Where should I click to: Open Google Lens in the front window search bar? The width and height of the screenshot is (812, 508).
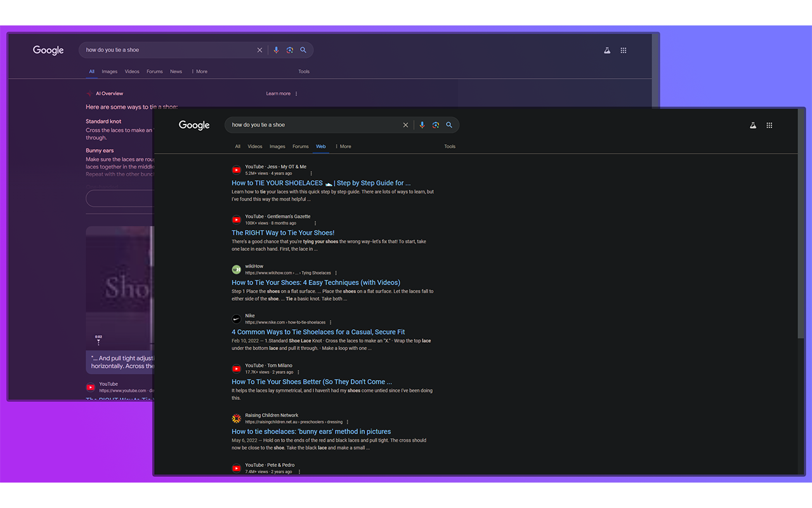tap(435, 125)
